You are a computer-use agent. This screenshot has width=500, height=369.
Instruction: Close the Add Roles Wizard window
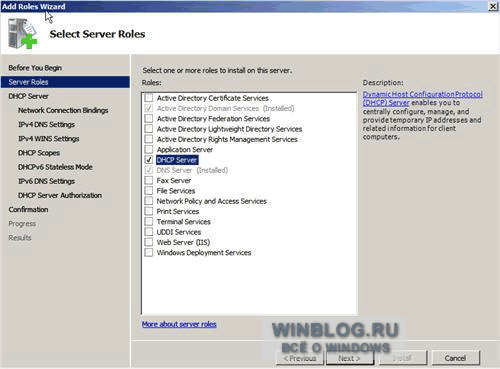click(493, 6)
